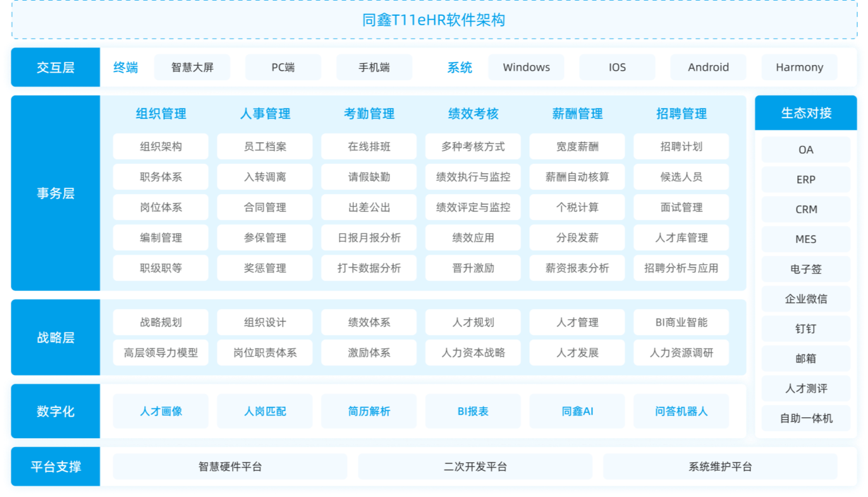Open the 招聘计划 item
Viewport: 868px width, 497px height.
point(682,146)
